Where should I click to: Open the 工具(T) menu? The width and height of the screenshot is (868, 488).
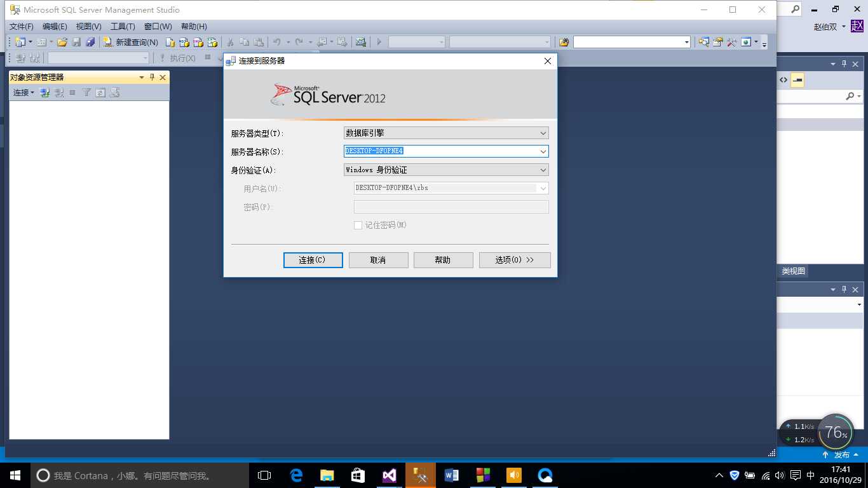pos(123,27)
